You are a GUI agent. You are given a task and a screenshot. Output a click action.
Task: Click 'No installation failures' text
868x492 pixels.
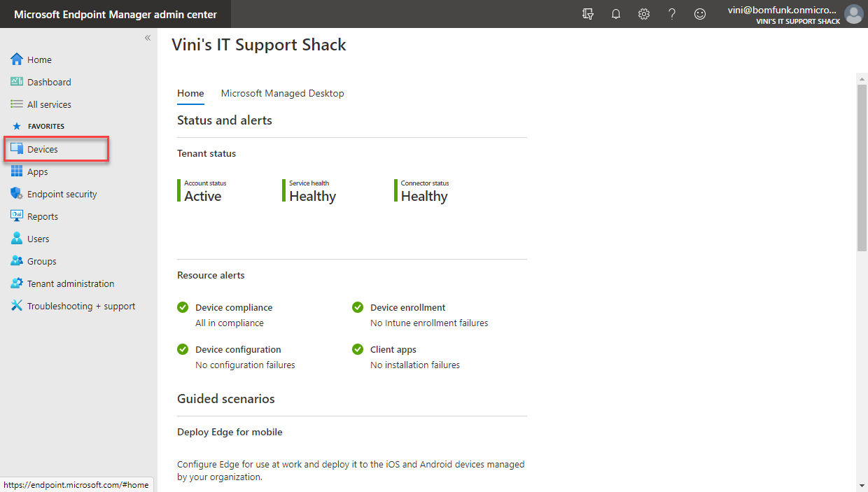415,365
